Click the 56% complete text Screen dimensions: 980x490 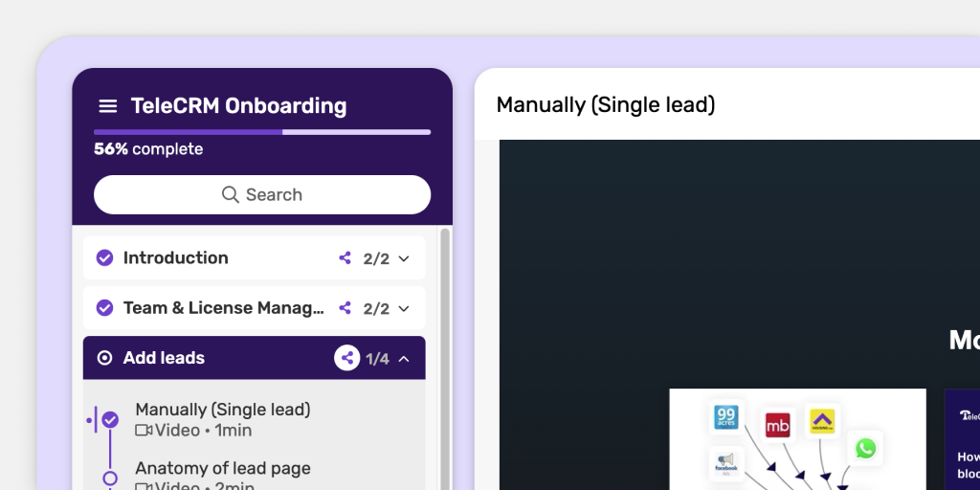(x=148, y=149)
